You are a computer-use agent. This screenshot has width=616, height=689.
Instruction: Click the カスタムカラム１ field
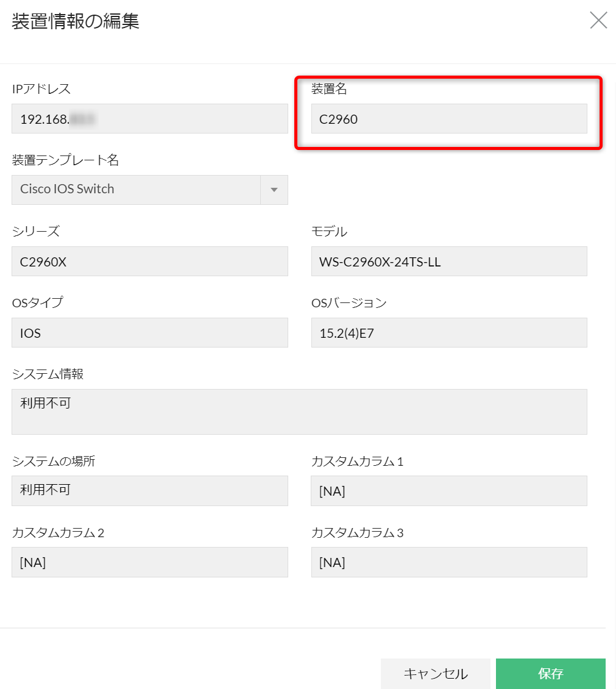pos(448,491)
